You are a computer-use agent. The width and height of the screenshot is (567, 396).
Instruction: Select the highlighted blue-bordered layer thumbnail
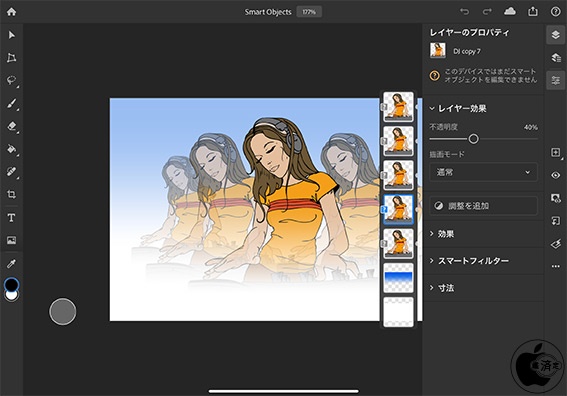tap(398, 209)
